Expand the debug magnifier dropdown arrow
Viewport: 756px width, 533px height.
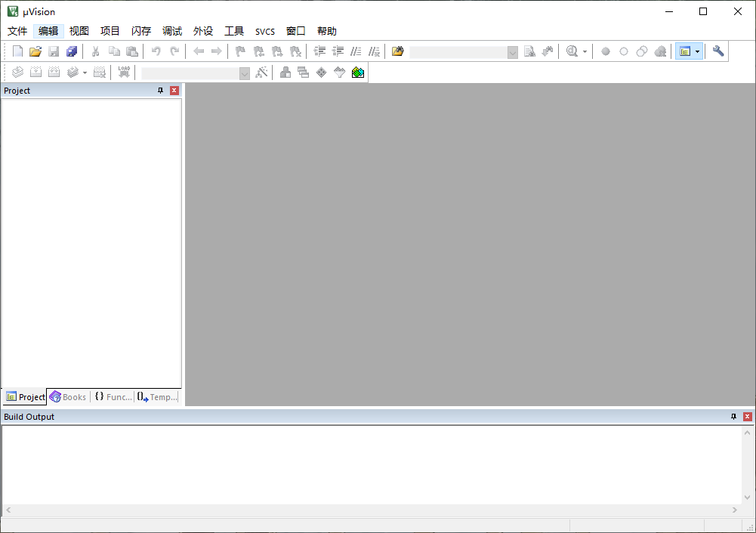pyautogui.click(x=585, y=51)
